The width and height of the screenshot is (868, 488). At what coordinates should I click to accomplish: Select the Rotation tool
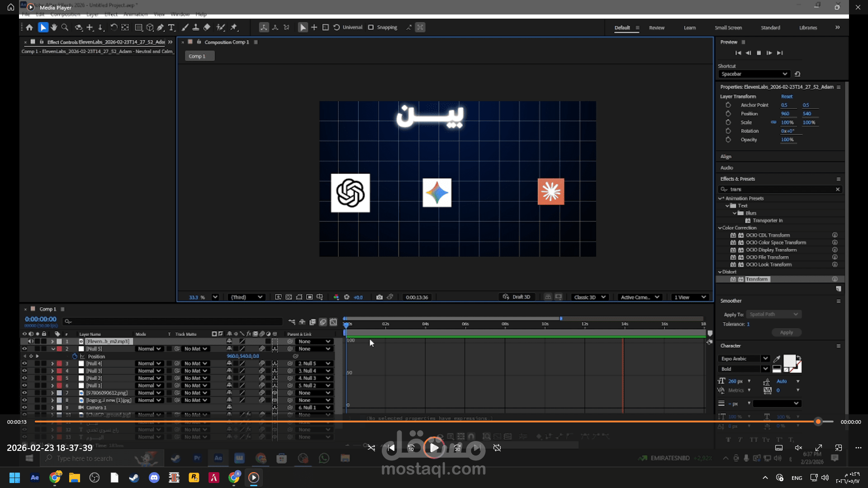(114, 28)
